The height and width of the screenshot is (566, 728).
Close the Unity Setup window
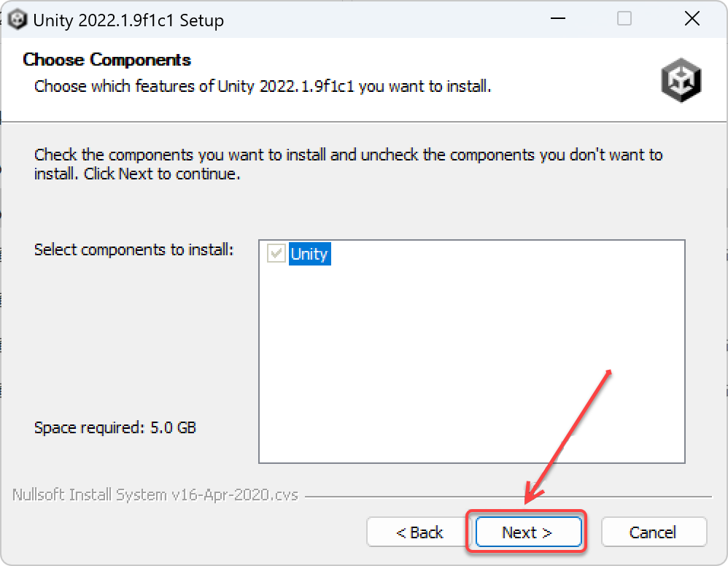(x=692, y=20)
